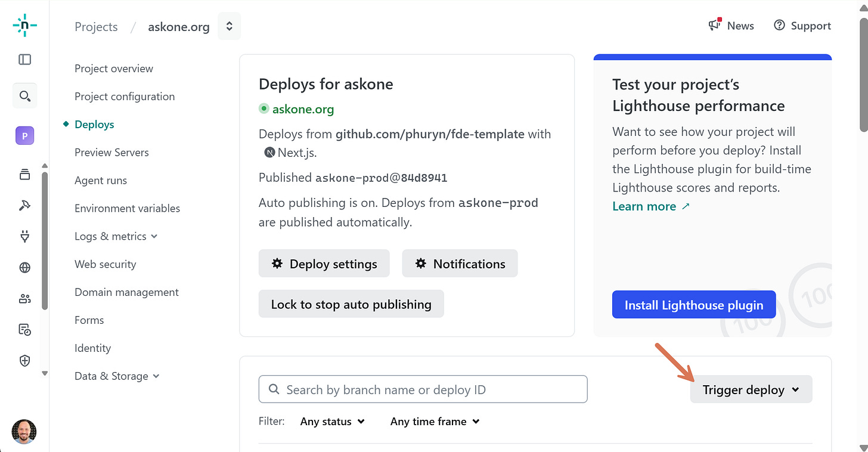Click the Netlify logo icon

click(x=24, y=25)
